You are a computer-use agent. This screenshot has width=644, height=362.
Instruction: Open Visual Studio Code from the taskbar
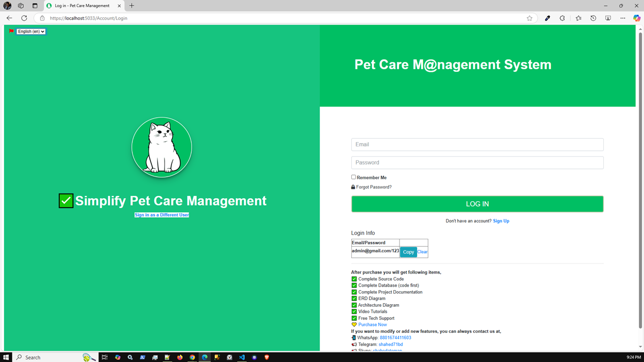[x=242, y=357]
